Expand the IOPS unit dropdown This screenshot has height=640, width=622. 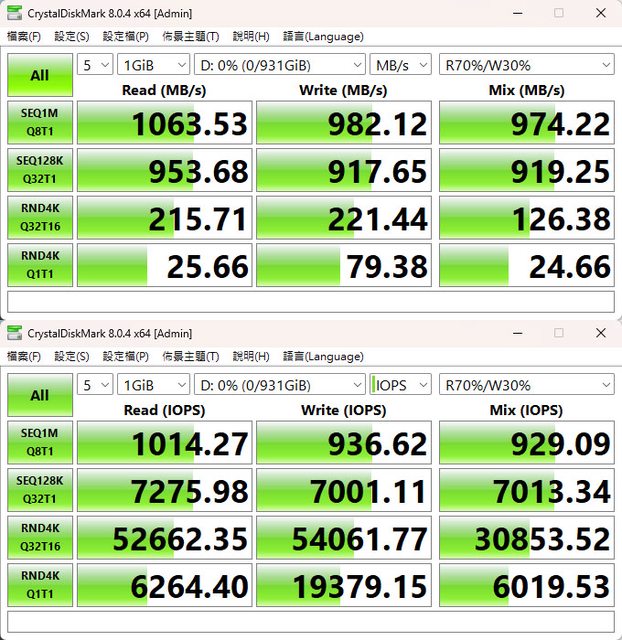point(400,385)
